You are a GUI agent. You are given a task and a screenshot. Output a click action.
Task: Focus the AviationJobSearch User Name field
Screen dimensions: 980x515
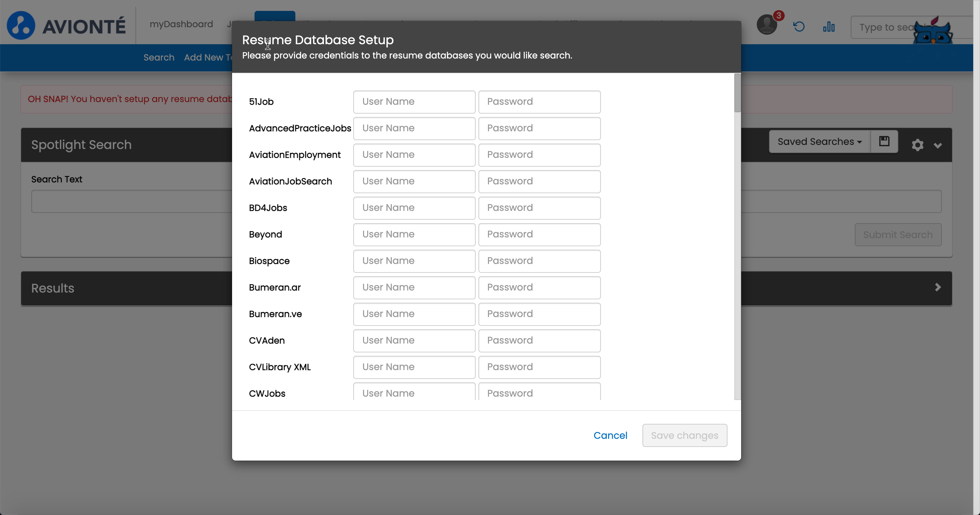pos(414,181)
